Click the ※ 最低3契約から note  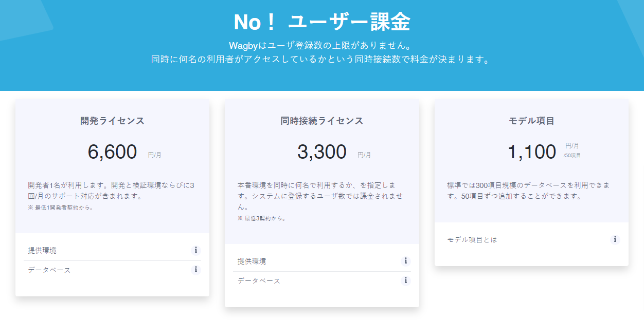(x=261, y=218)
